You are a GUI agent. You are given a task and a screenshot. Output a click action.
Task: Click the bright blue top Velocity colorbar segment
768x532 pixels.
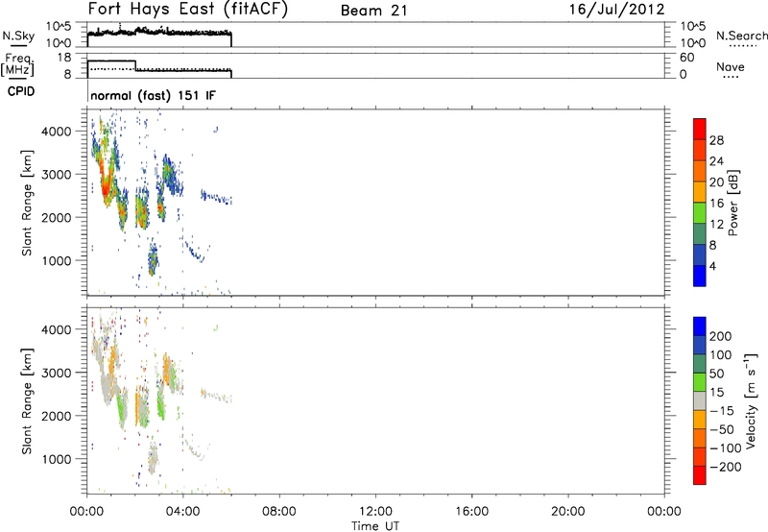click(700, 326)
